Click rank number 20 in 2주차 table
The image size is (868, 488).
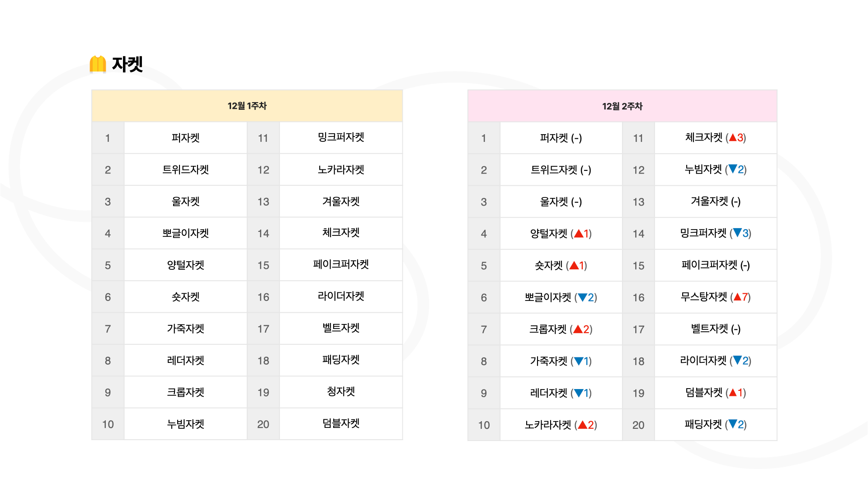click(x=638, y=425)
